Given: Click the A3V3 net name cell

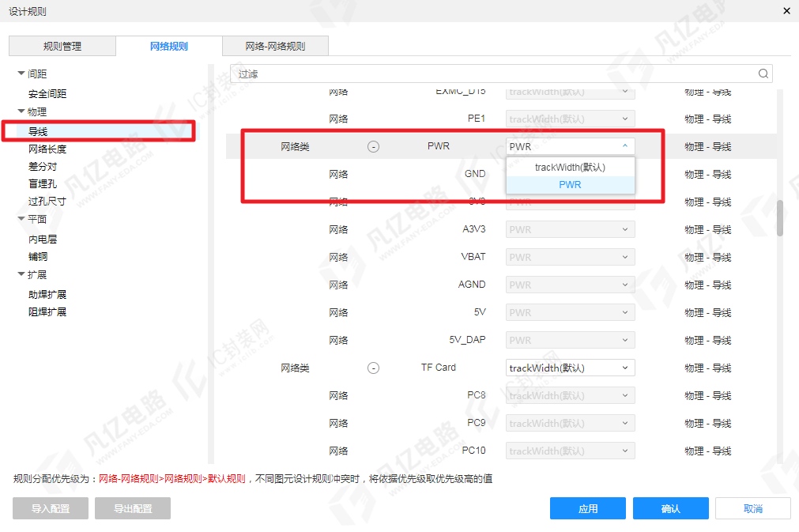Looking at the screenshot, I should point(474,229).
